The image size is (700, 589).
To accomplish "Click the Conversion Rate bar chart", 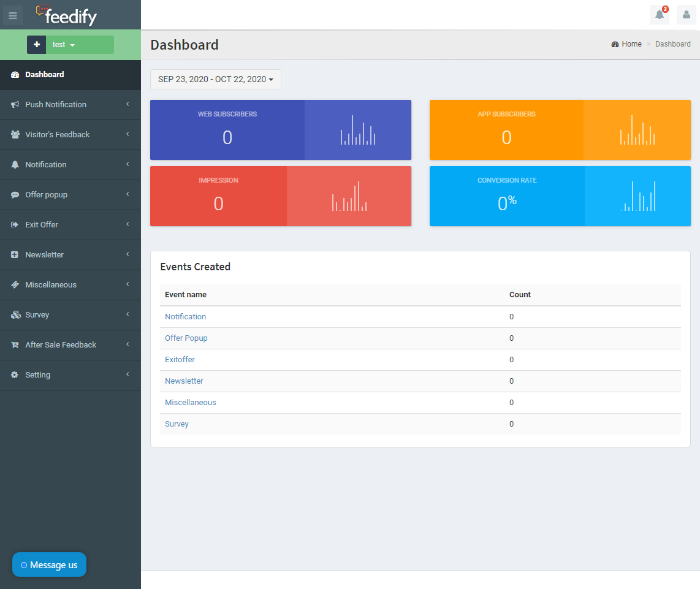I will tap(637, 196).
